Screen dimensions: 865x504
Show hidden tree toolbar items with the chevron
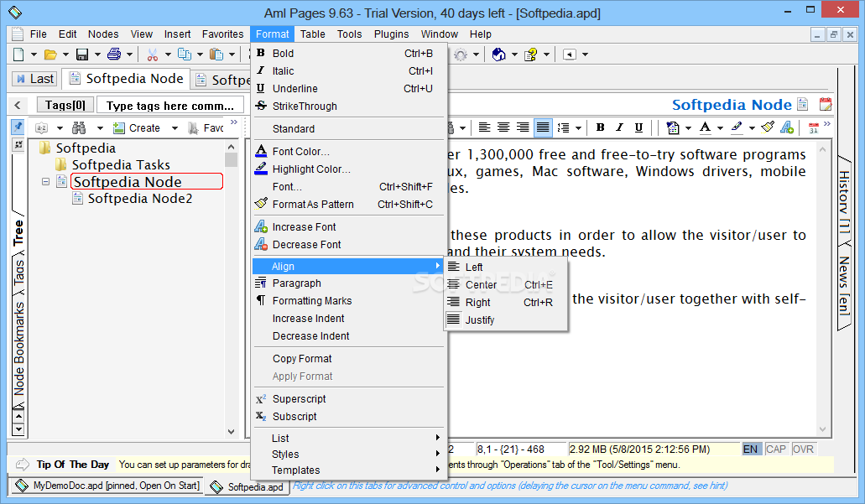pos(234,122)
